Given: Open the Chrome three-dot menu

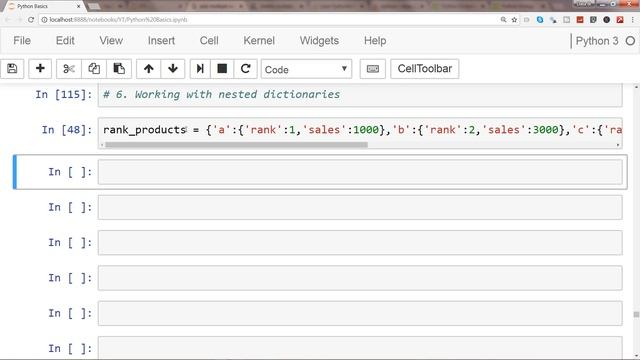Looking at the screenshot, I should (633, 20).
